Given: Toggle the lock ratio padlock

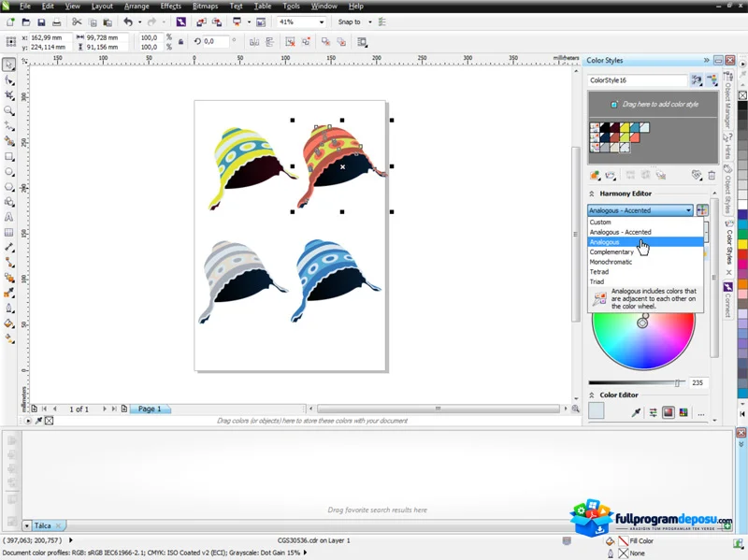Looking at the screenshot, I should [180, 42].
